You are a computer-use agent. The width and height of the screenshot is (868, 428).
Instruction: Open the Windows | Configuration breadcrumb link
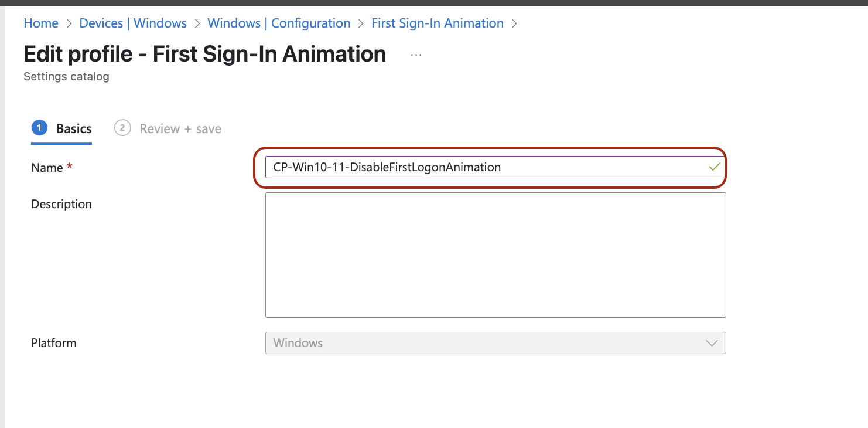click(x=279, y=23)
